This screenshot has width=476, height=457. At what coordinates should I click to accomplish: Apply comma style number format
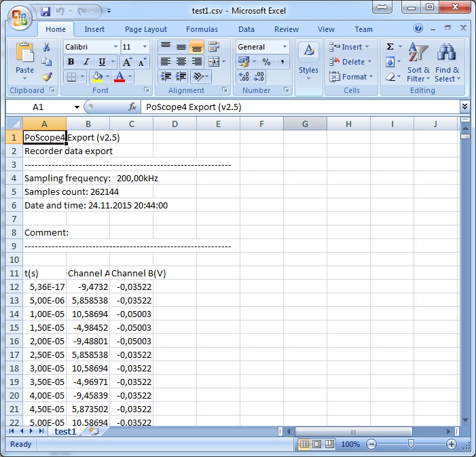282,62
